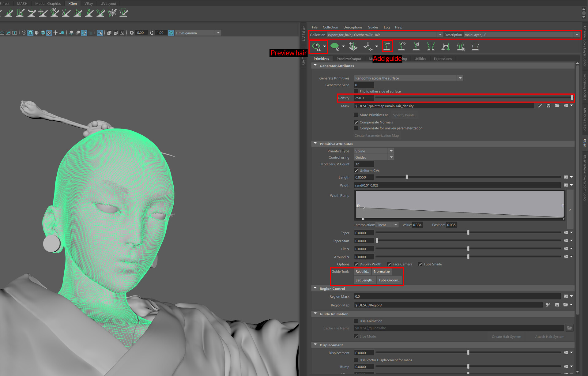Click the Generator Seed input field

click(x=364, y=85)
